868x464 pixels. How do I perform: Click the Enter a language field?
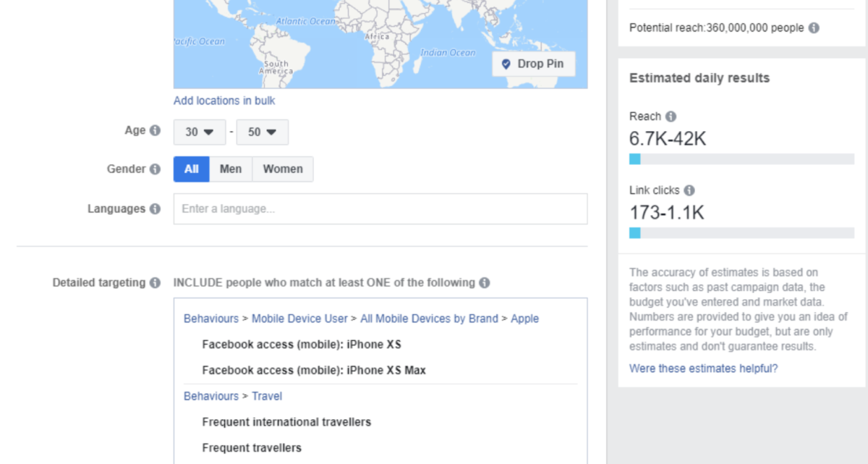pyautogui.click(x=380, y=209)
